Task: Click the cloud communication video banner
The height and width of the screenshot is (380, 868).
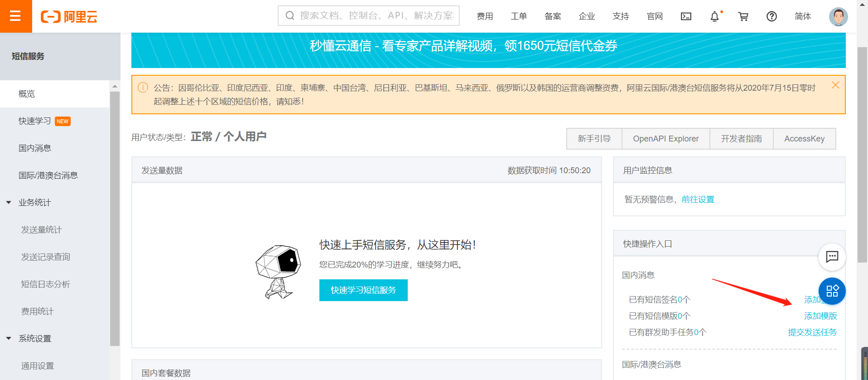Action: 488,50
